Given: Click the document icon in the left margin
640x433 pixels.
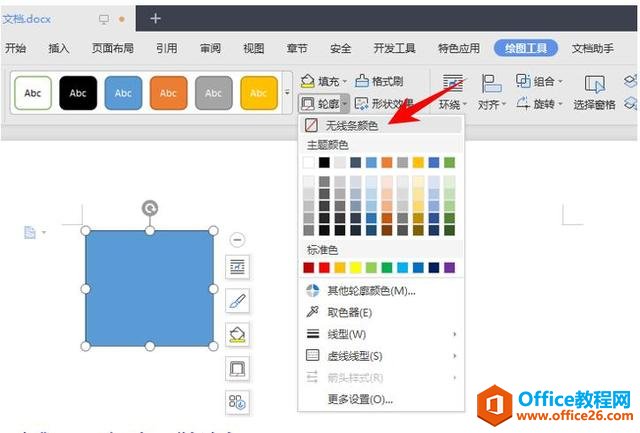Looking at the screenshot, I should (30, 232).
